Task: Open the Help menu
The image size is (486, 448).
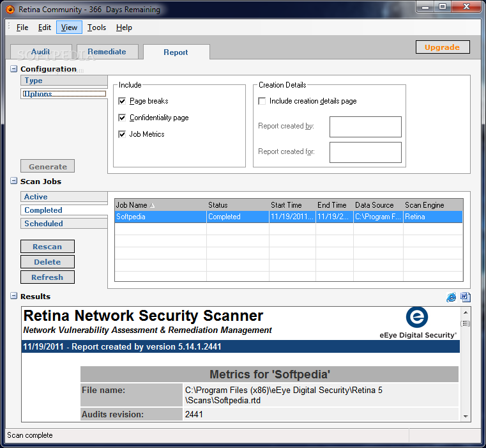Action: pyautogui.click(x=124, y=27)
